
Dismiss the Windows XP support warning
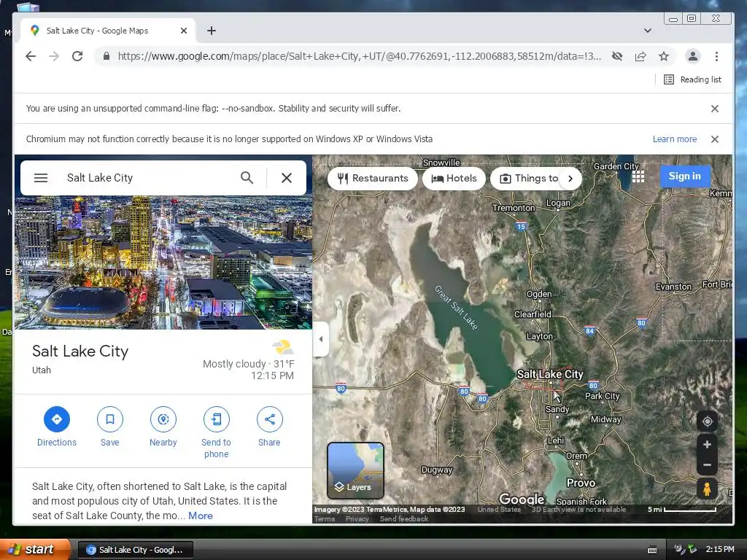(x=715, y=139)
